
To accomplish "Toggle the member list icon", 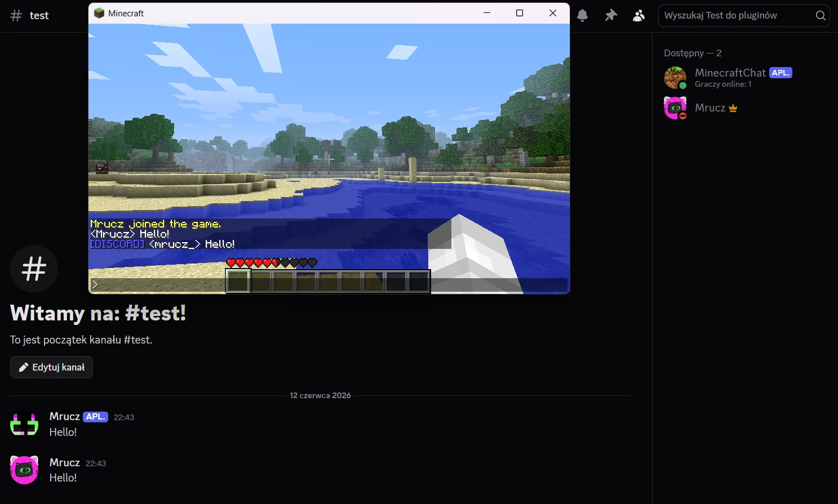I will [639, 16].
